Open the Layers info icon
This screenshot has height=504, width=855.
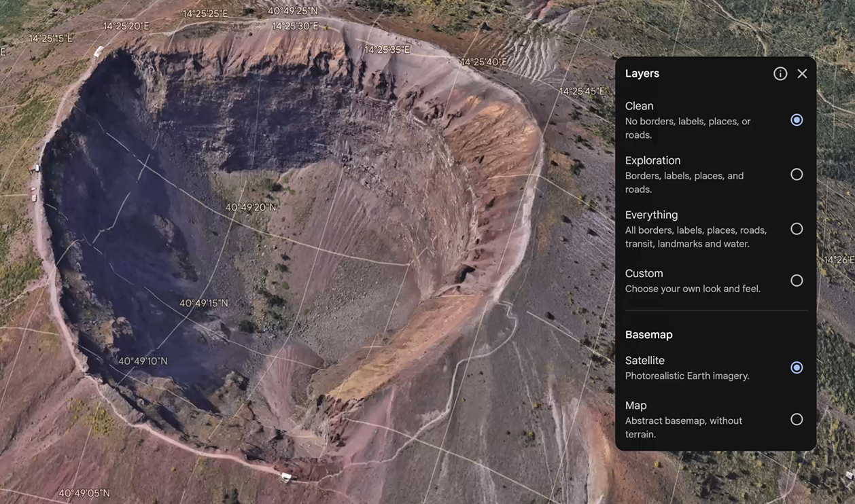coord(780,73)
